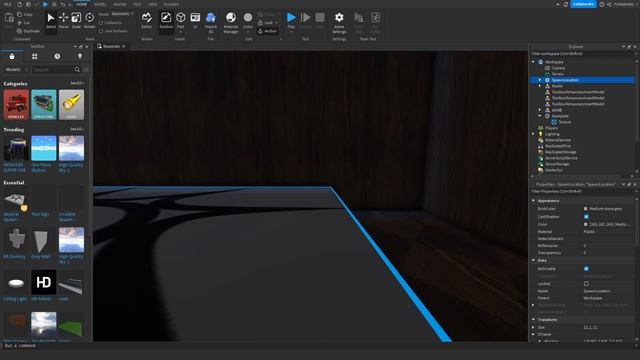Activate the Rotate tool

click(89, 20)
